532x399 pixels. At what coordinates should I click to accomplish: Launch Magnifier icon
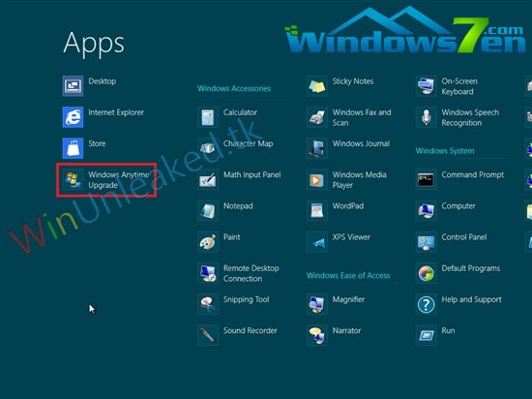pos(317,305)
